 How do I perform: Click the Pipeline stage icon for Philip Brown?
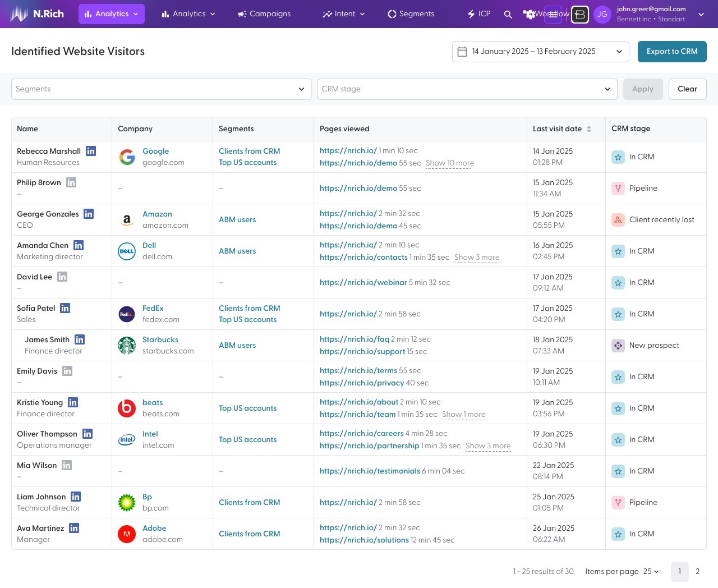pos(618,189)
